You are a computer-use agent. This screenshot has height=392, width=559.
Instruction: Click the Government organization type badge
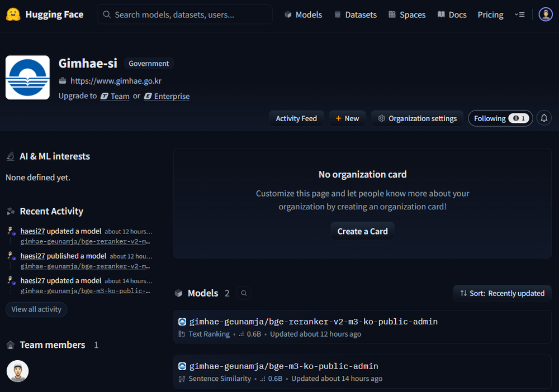tap(149, 63)
